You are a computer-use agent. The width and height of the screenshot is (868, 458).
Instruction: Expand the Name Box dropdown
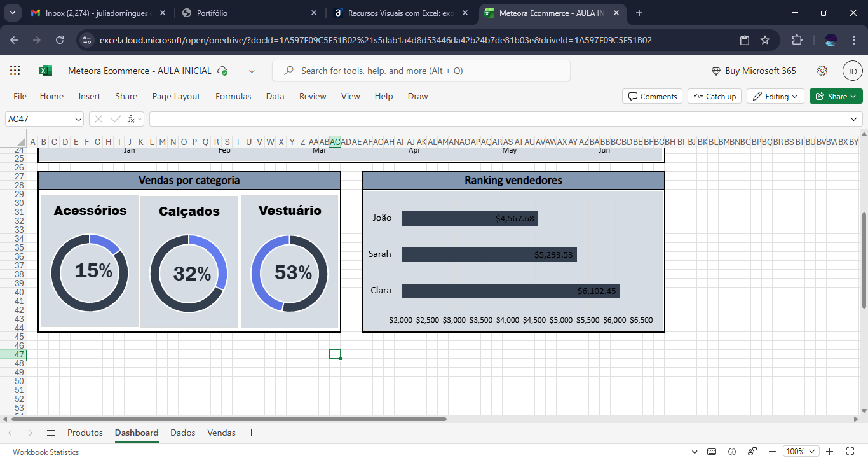[78, 119]
